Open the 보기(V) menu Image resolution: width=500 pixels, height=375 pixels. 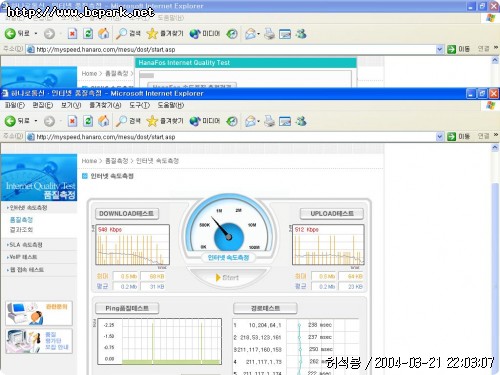(x=71, y=105)
